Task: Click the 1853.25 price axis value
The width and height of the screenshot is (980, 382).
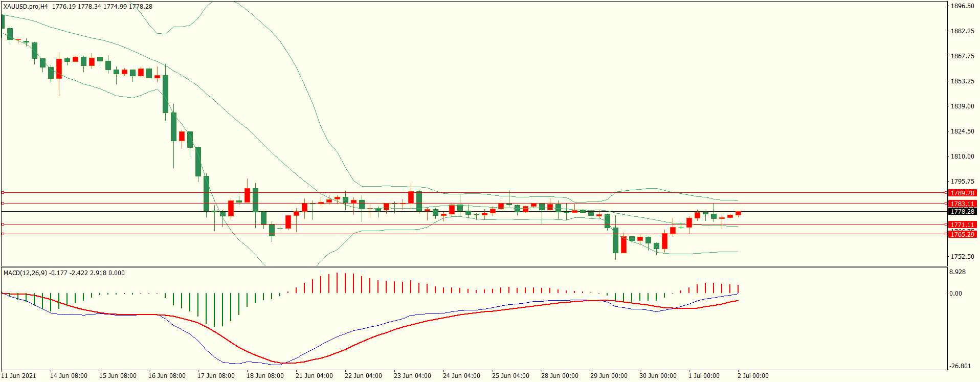Action: point(962,81)
